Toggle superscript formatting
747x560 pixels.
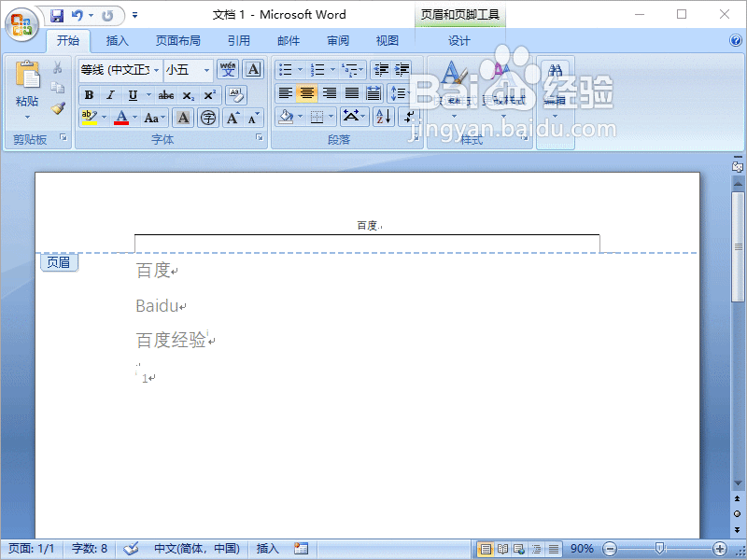pyautogui.click(x=209, y=95)
